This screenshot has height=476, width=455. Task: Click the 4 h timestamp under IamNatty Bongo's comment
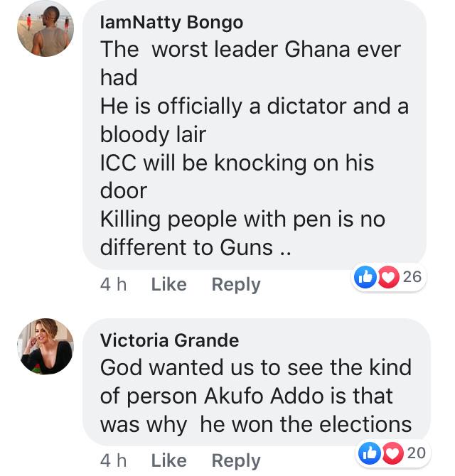click(x=113, y=284)
